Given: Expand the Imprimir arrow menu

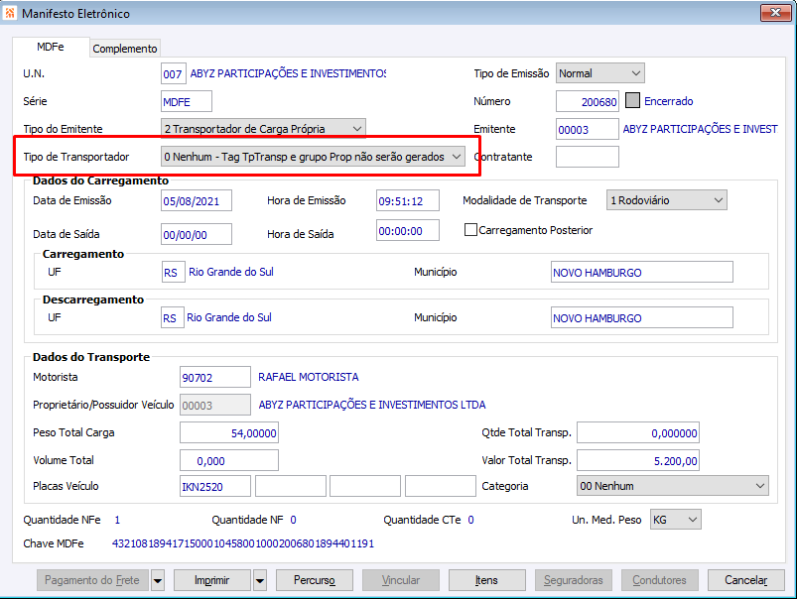Looking at the screenshot, I should [x=260, y=580].
